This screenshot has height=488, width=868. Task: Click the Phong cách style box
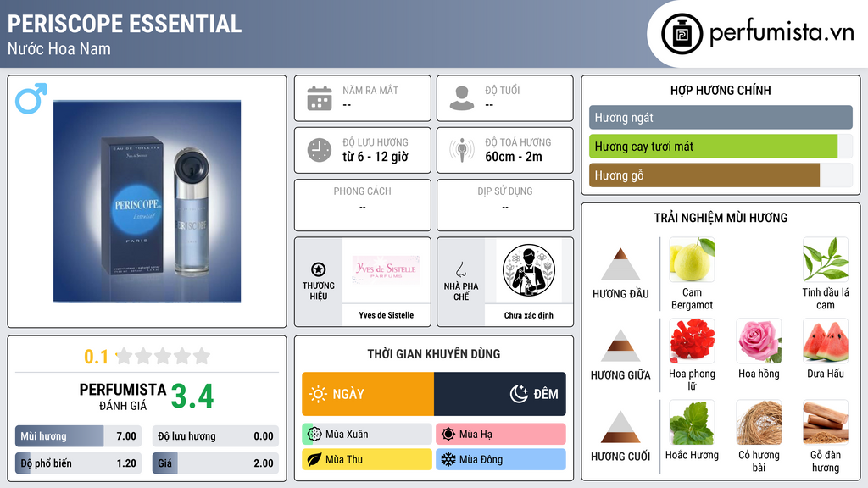pos(363,205)
